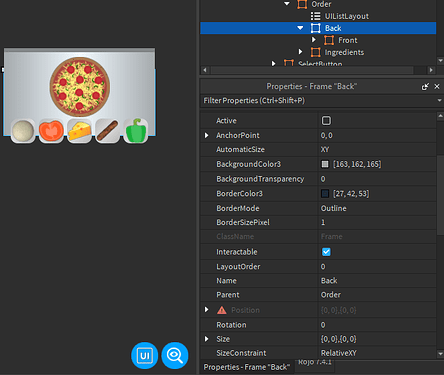
Task: Expand the Position property
Action: pos(206,310)
